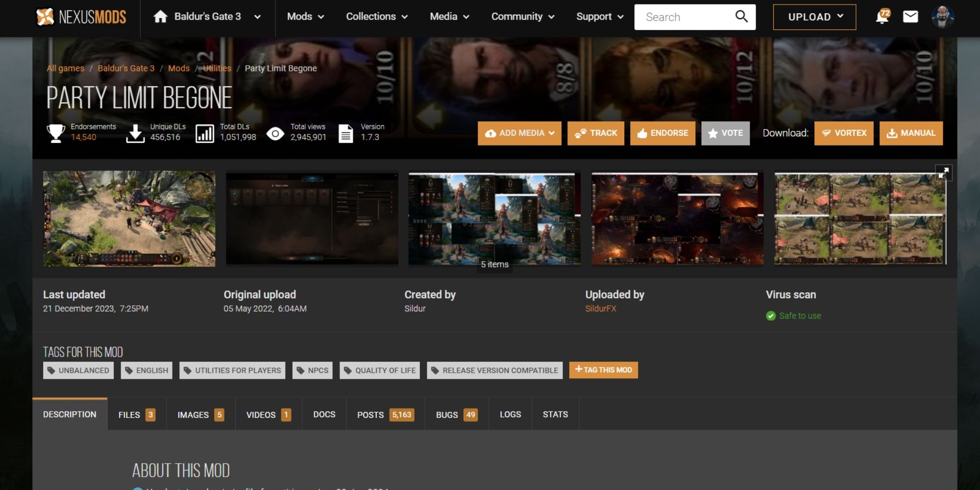Switch to the Files tab
Image resolution: width=980 pixels, height=490 pixels.
(137, 415)
